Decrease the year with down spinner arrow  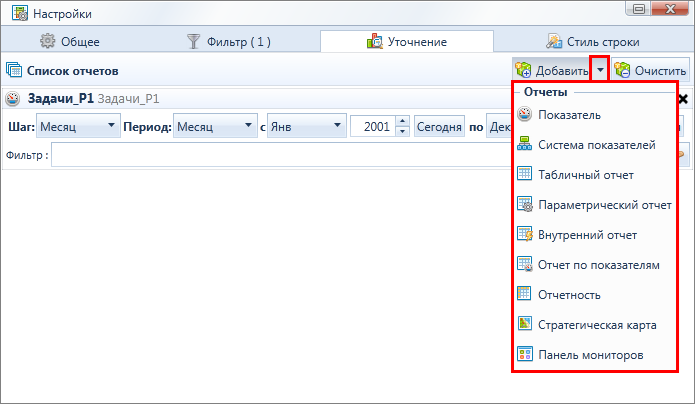402,132
